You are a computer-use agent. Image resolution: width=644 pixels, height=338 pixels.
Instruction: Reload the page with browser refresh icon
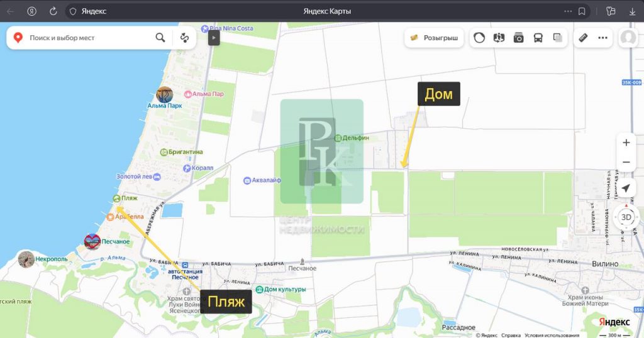(x=53, y=11)
